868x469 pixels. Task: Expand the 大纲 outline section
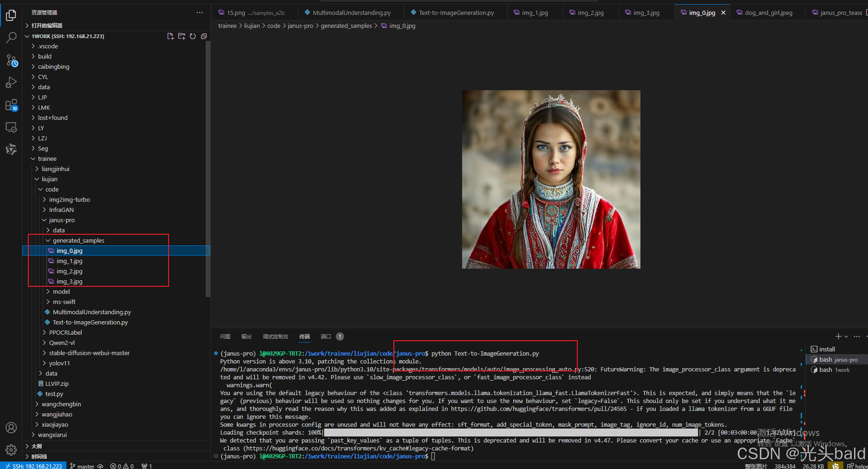[x=116, y=446]
